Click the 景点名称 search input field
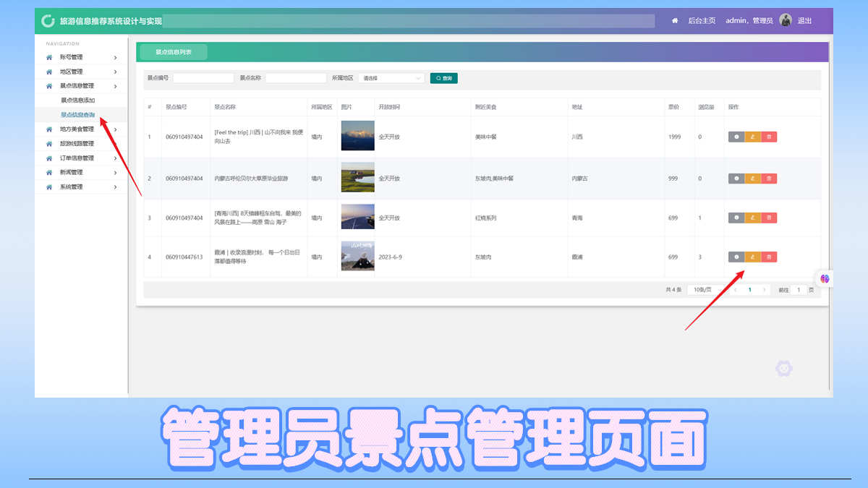Viewport: 868px width, 488px height. point(296,78)
